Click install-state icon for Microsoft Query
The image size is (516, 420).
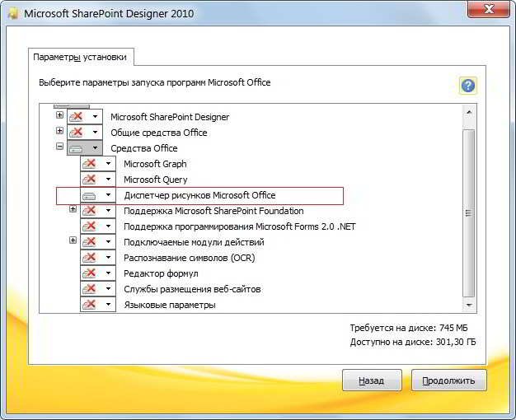click(x=90, y=180)
